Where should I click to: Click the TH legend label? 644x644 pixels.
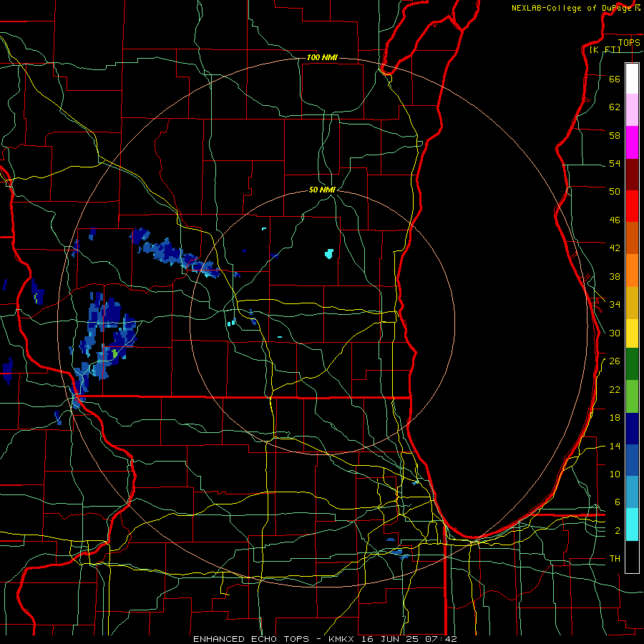pos(615,559)
